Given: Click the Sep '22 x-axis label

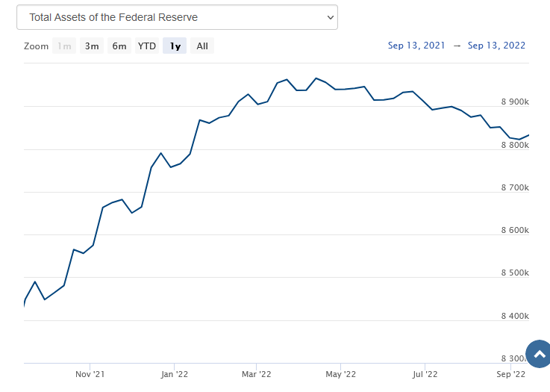Looking at the screenshot, I should pyautogui.click(x=510, y=373).
